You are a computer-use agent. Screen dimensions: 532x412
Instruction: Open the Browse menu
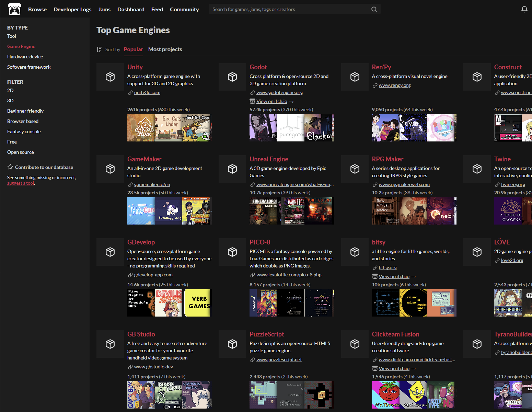pos(37,9)
